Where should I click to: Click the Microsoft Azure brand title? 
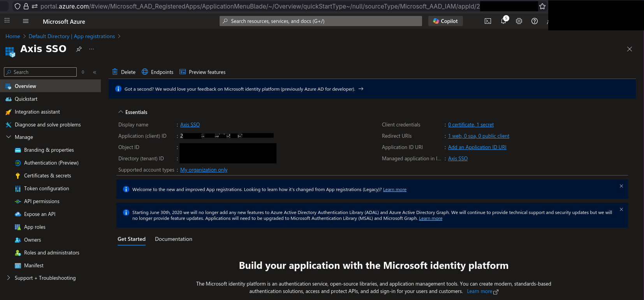(64, 21)
